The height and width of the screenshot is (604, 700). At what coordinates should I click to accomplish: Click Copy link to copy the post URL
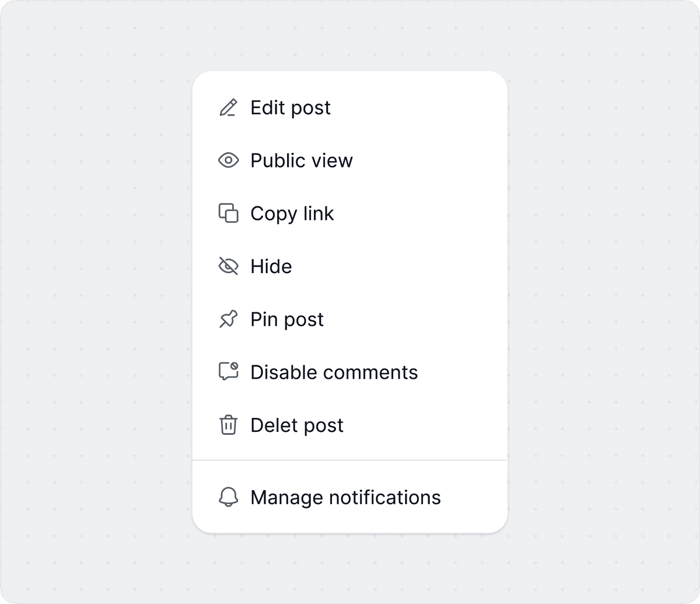pos(292,213)
